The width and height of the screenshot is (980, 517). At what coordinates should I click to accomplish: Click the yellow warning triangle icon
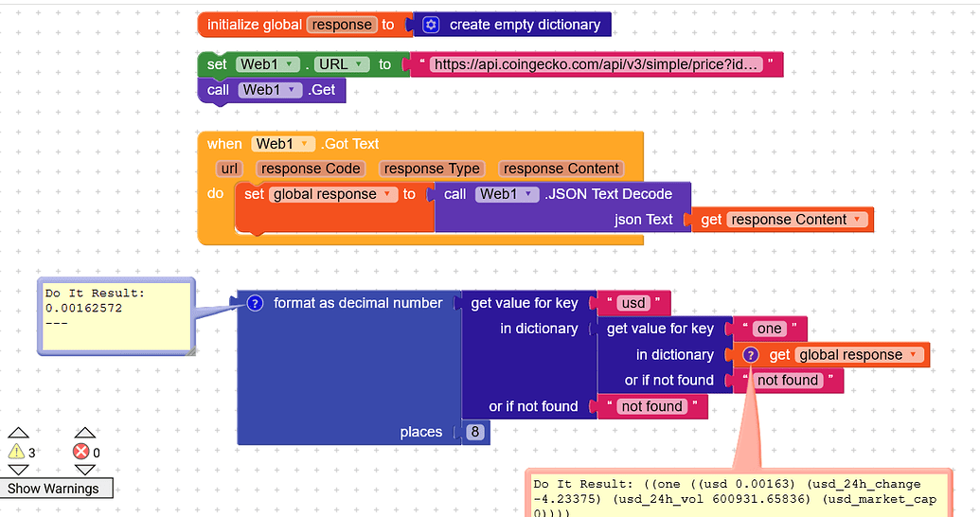coord(16,452)
